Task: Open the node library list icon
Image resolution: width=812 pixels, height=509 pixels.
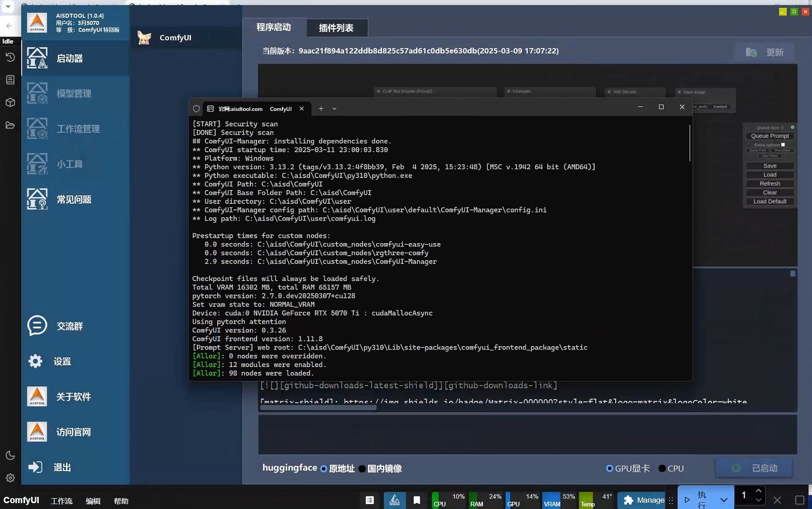Action: click(x=10, y=80)
